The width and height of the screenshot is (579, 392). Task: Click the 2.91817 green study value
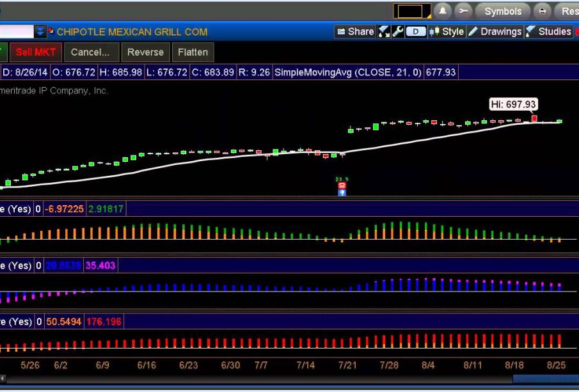(x=106, y=209)
